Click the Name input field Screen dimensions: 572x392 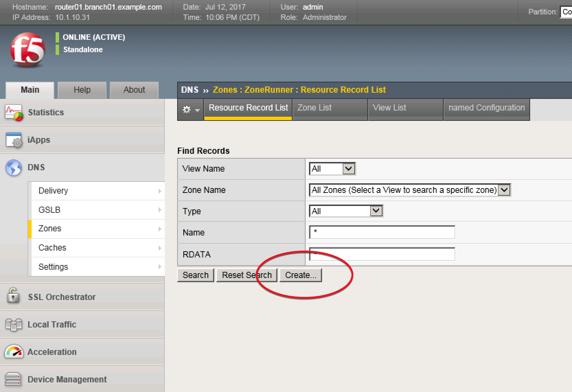click(x=382, y=232)
